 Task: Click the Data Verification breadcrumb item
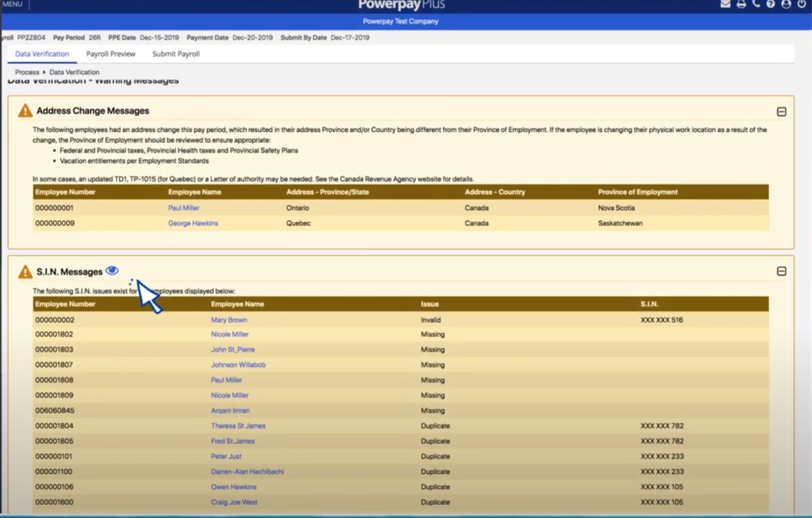tap(74, 72)
